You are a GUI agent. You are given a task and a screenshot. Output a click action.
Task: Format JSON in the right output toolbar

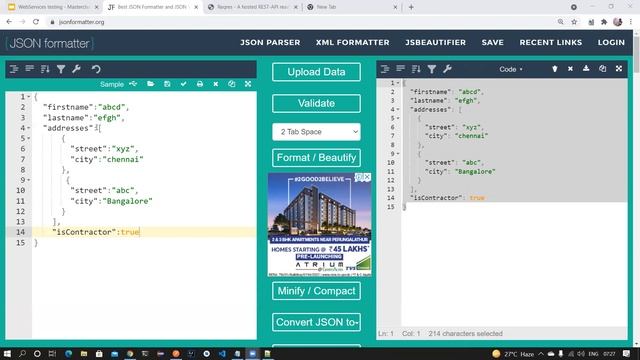tap(384, 69)
